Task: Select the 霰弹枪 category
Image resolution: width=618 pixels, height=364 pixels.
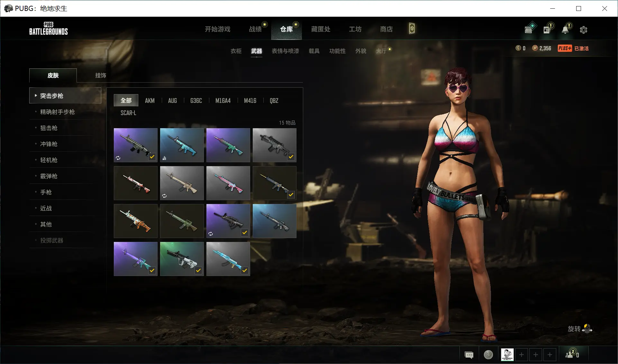Action: 65,176
